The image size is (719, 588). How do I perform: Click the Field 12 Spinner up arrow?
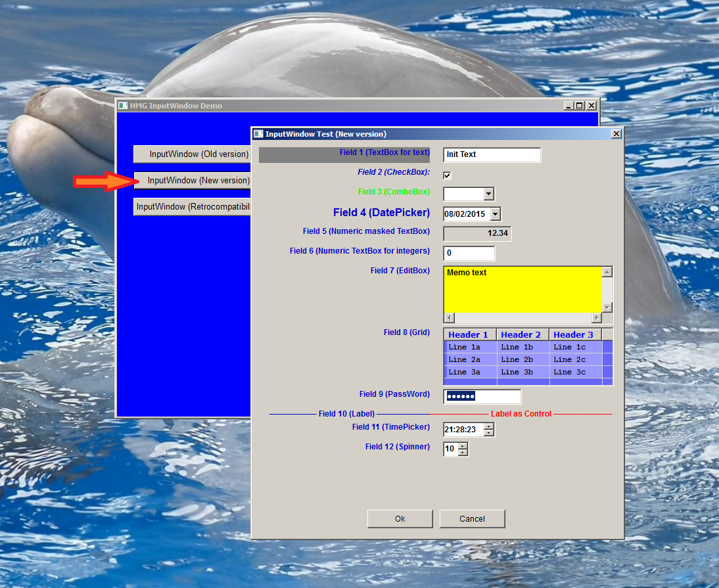(x=464, y=445)
